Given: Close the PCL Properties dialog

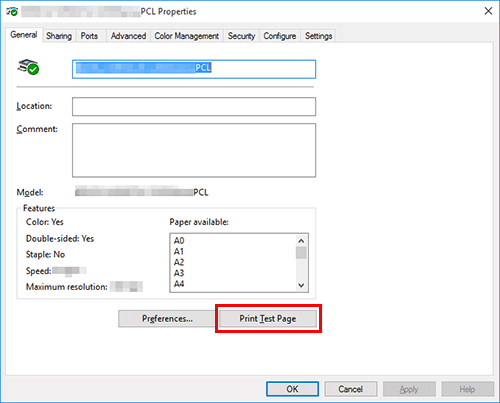Looking at the screenshot, I should (x=488, y=11).
